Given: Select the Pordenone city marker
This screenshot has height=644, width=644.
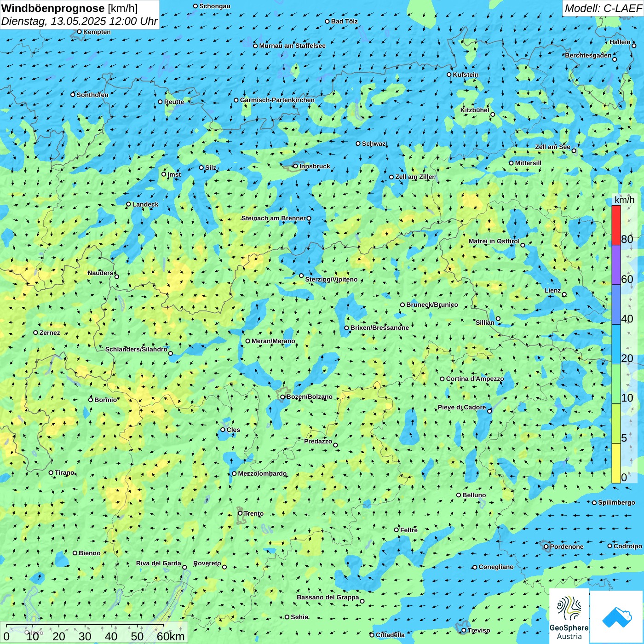Looking at the screenshot, I should 546,546.
